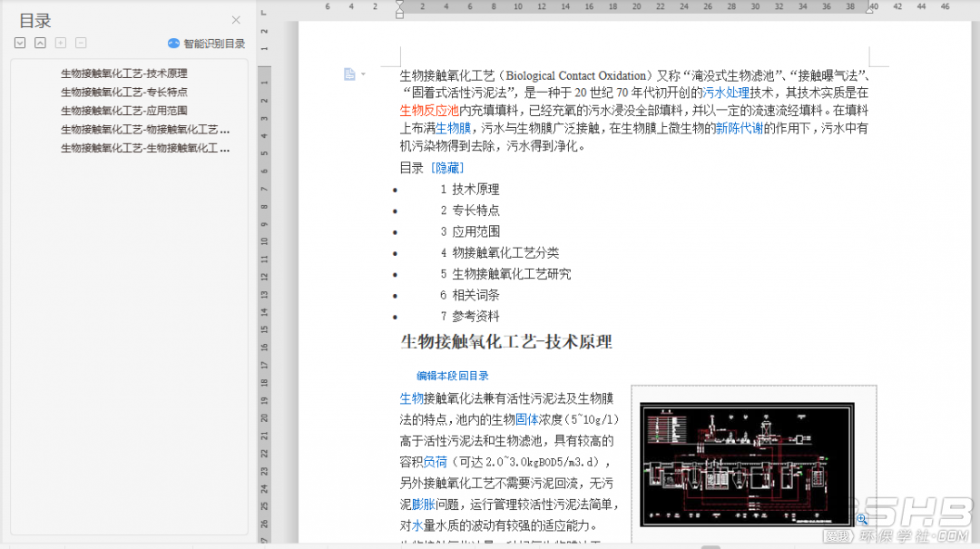
Task: Open the dropdown arrow beside paragraph layout icon
Action: (x=363, y=74)
